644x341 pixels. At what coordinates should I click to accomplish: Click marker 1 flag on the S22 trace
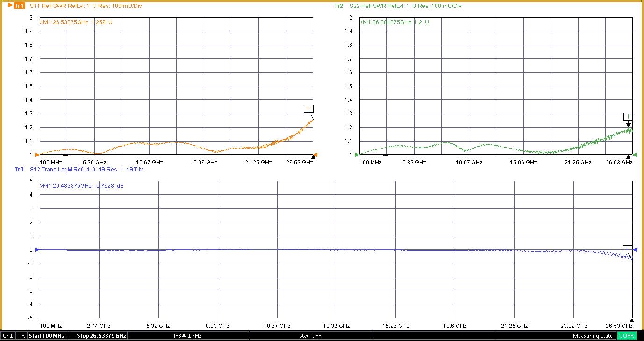pyautogui.click(x=628, y=116)
